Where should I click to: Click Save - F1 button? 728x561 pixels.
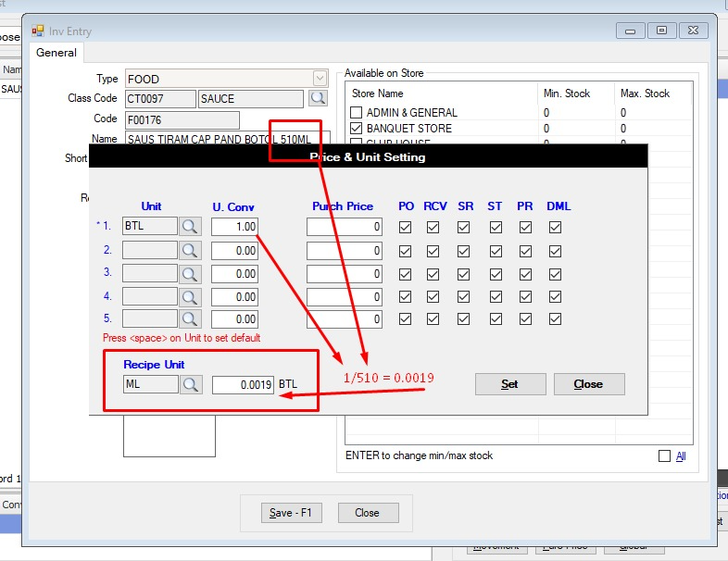(292, 513)
